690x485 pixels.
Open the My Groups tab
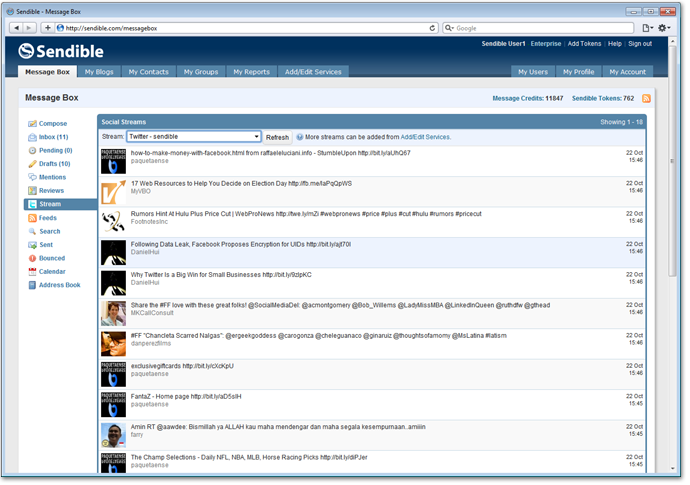(x=201, y=72)
